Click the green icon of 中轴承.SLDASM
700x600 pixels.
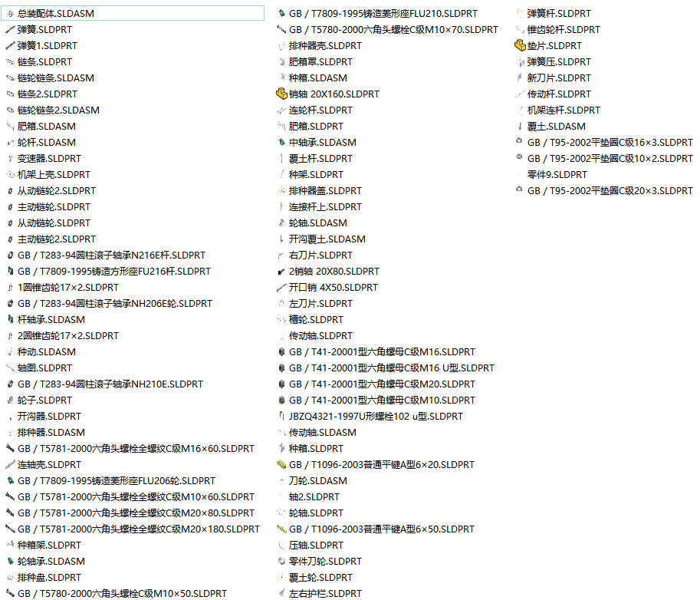[281, 143]
